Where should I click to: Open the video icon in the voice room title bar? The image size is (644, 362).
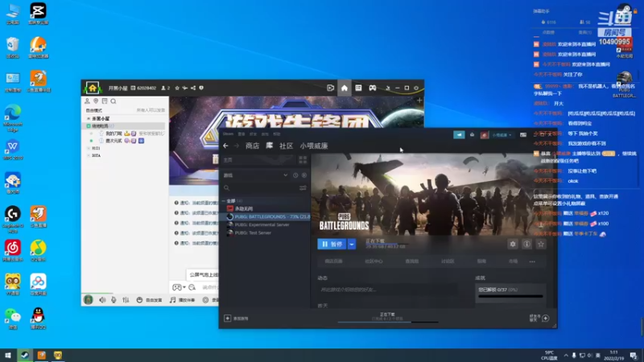(330, 88)
